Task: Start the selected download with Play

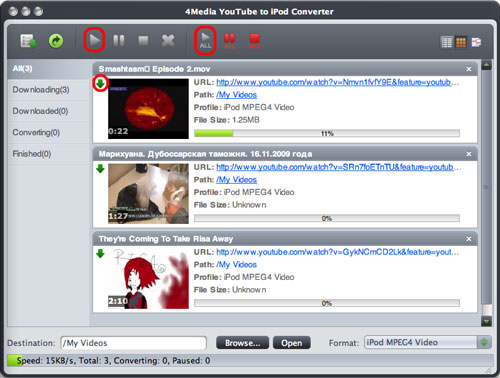Action: [x=95, y=40]
